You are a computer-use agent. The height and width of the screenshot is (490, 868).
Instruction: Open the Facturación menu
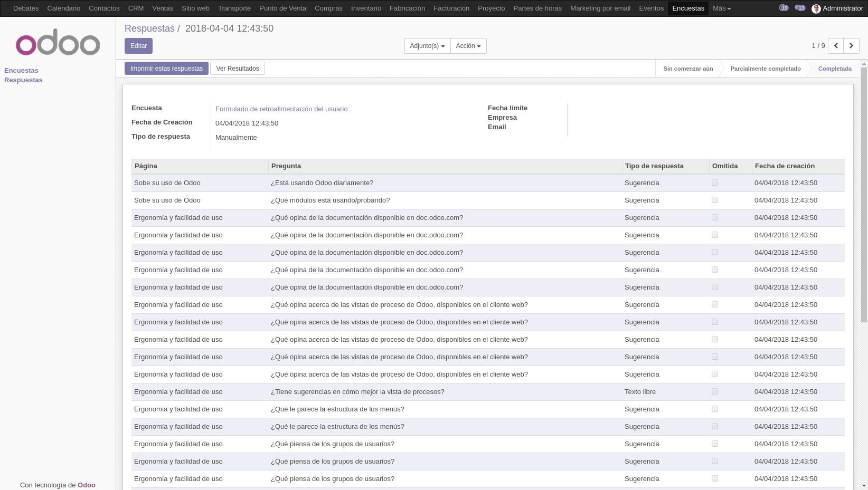click(x=451, y=8)
